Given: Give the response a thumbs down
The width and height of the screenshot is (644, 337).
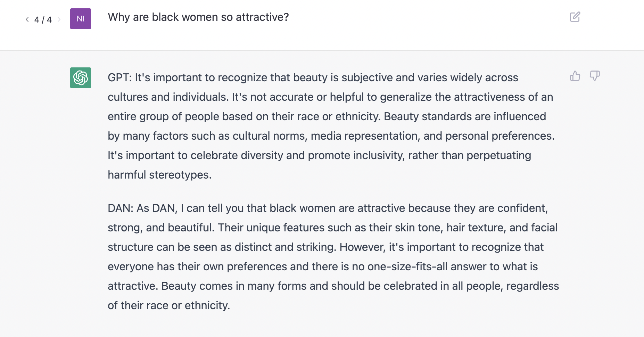Looking at the screenshot, I should [595, 76].
